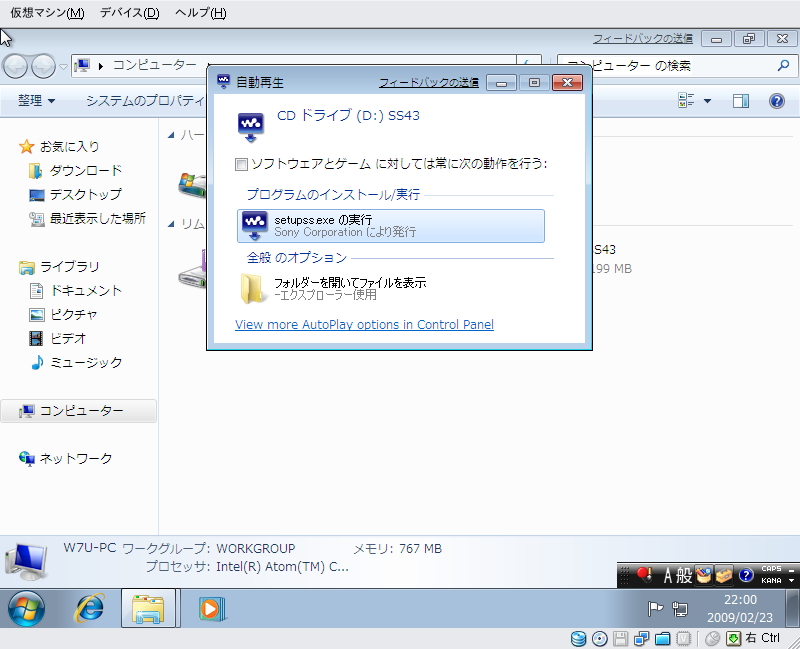
Task: Click the hard disk drive icon
Action: tap(192, 185)
